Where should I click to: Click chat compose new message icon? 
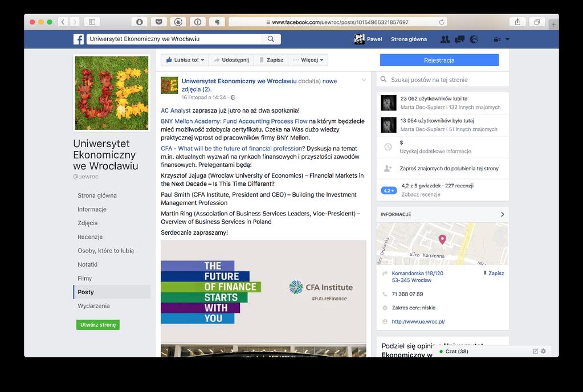coord(535,351)
